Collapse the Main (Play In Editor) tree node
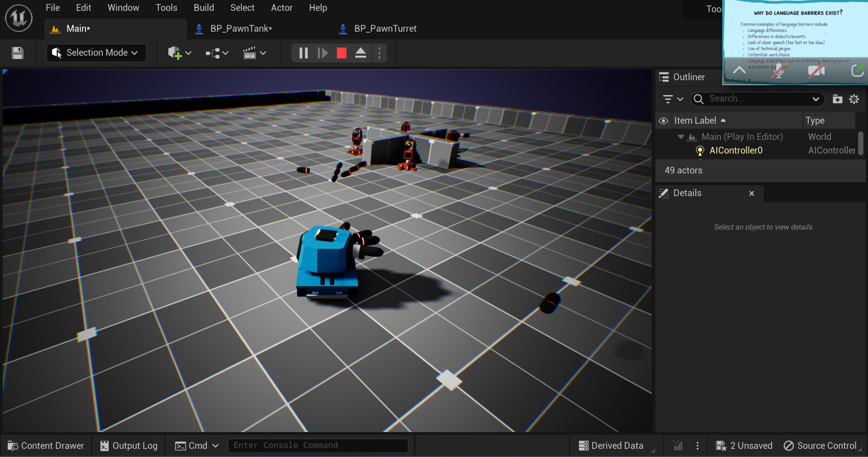 click(681, 137)
